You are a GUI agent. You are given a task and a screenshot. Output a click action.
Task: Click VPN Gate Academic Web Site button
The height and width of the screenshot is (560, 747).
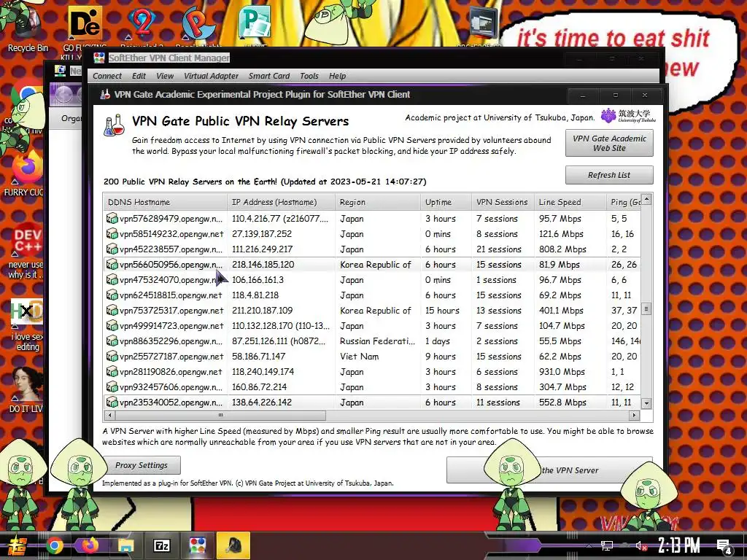click(x=609, y=143)
